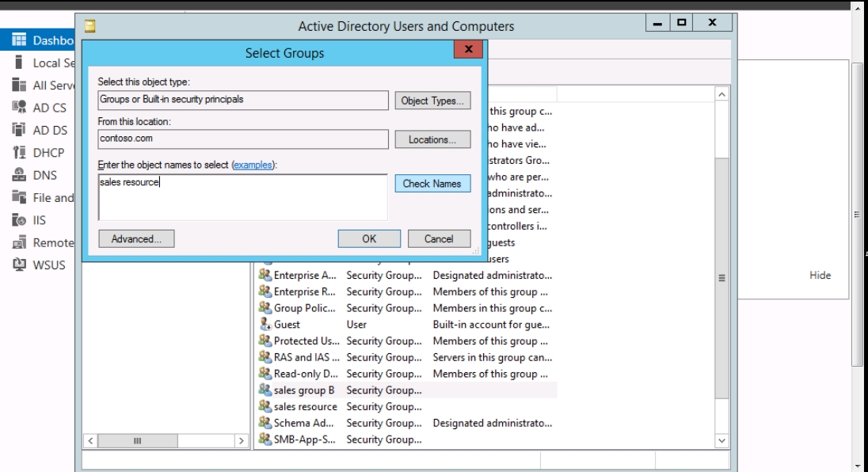Screen dimensions: 868x472
Task: Click the Locations button
Action: pos(432,139)
